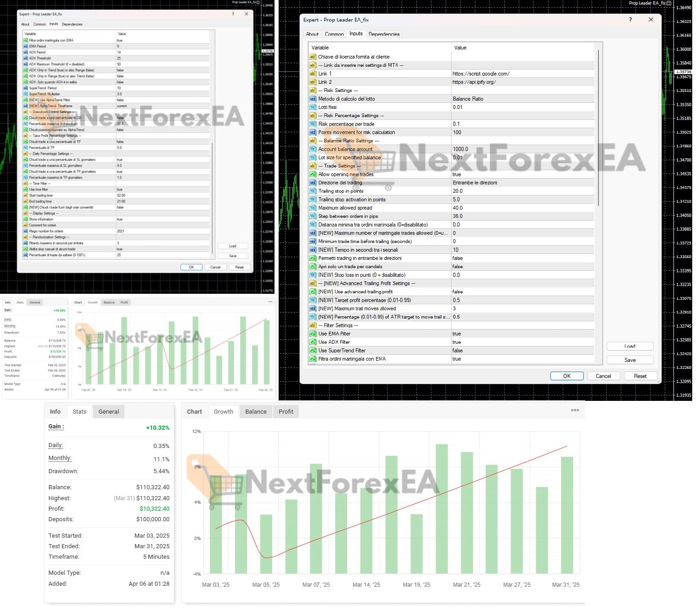Click the boolean icon beside Use EMA Filter
The width and height of the screenshot is (700, 610).
tap(313, 334)
